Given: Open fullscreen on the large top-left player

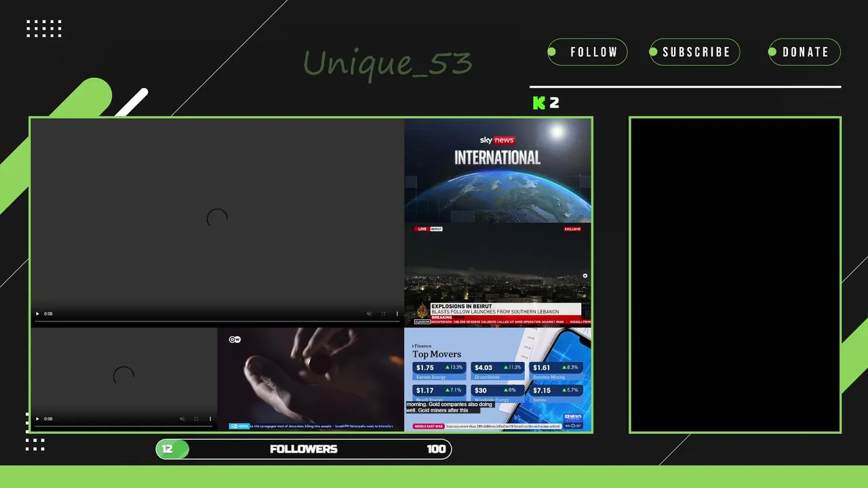Looking at the screenshot, I should tap(383, 314).
